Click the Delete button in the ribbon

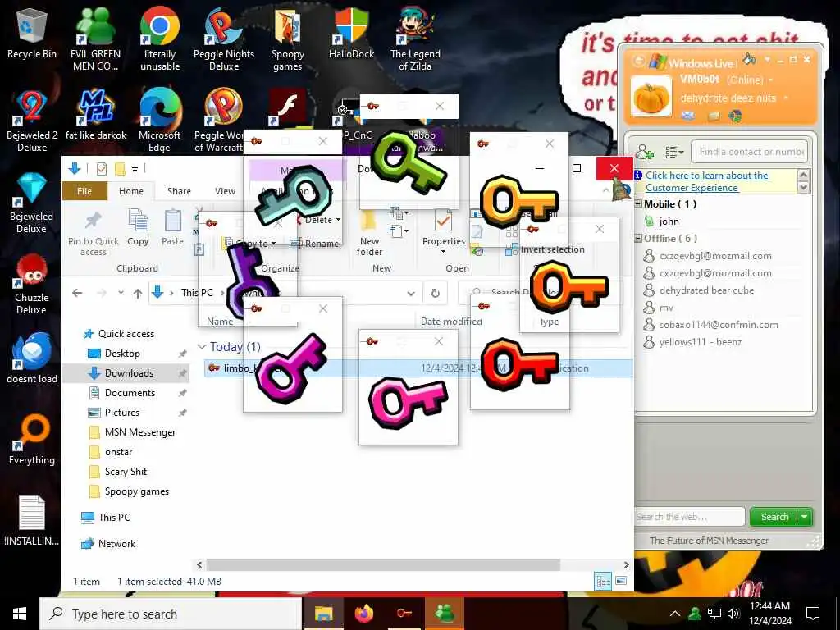319,220
